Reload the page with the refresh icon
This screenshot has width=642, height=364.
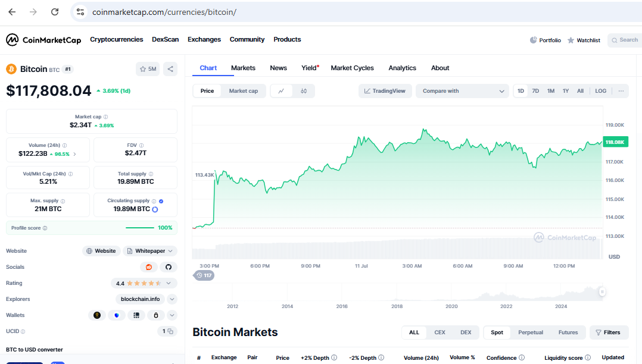[55, 12]
